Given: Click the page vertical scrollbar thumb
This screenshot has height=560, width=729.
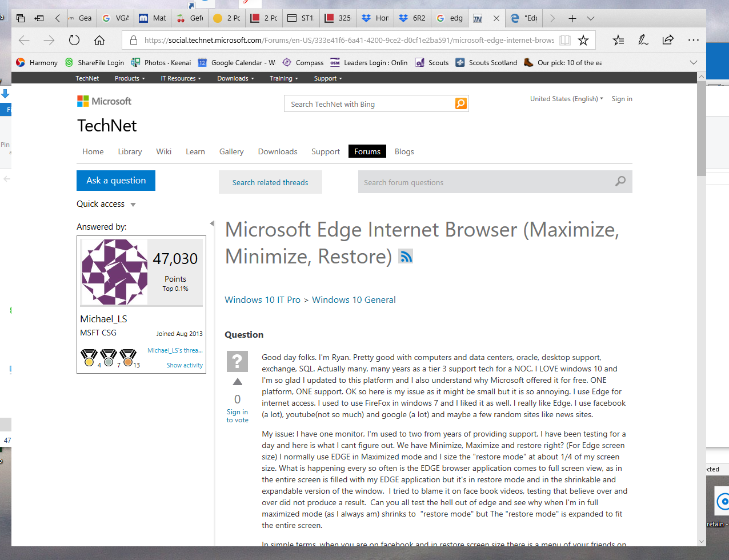Looking at the screenshot, I should pos(702,129).
